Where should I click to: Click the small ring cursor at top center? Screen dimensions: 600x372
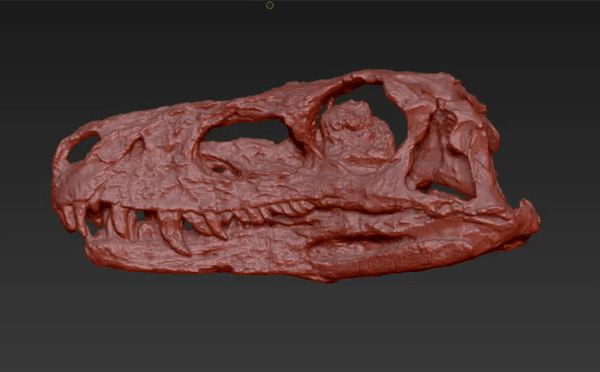pos(270,5)
